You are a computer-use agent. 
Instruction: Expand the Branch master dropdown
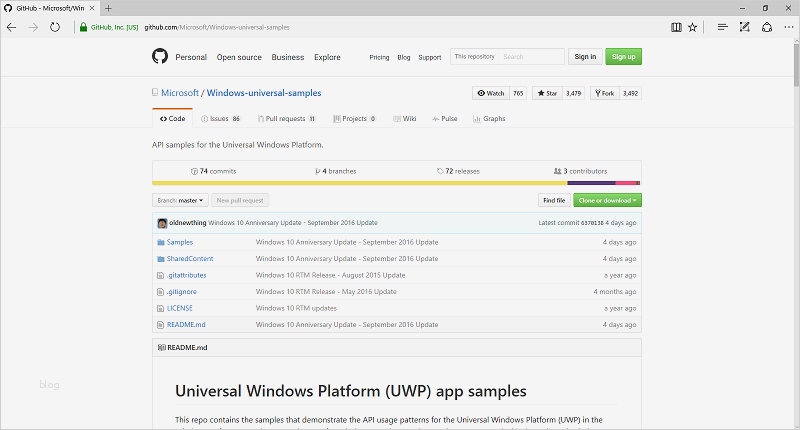[x=181, y=200]
